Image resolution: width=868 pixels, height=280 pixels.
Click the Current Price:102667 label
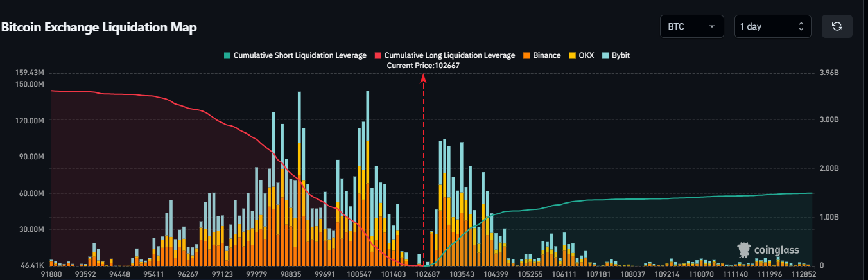pos(423,66)
